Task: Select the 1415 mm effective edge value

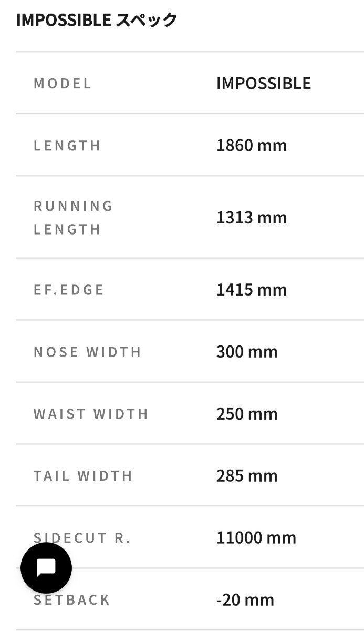Action: click(252, 290)
